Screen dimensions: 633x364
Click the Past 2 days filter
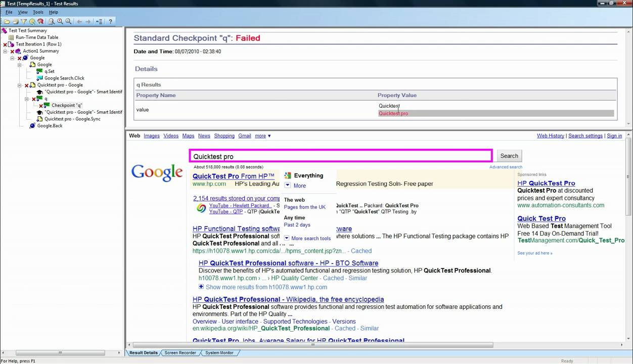click(297, 225)
